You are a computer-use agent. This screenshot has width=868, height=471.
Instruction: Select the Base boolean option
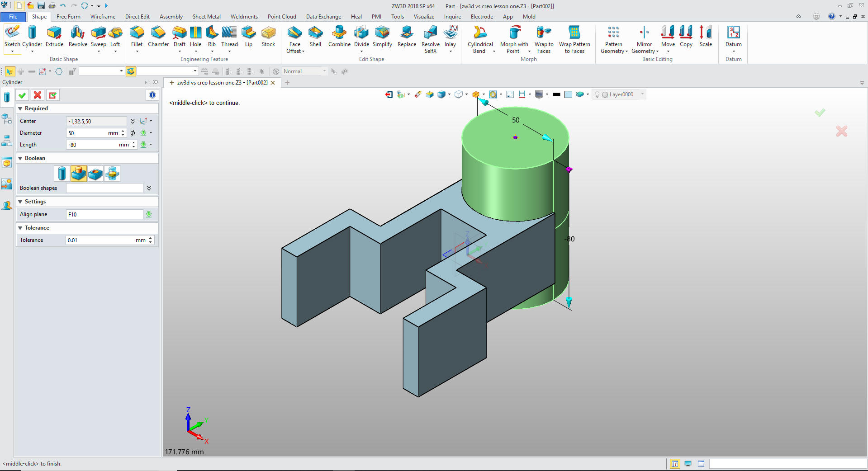pos(62,174)
